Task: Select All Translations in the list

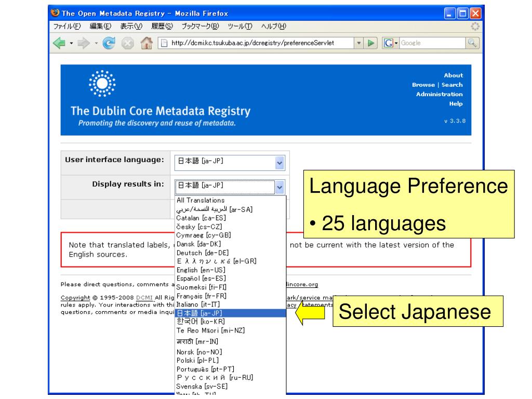Action: pos(230,200)
